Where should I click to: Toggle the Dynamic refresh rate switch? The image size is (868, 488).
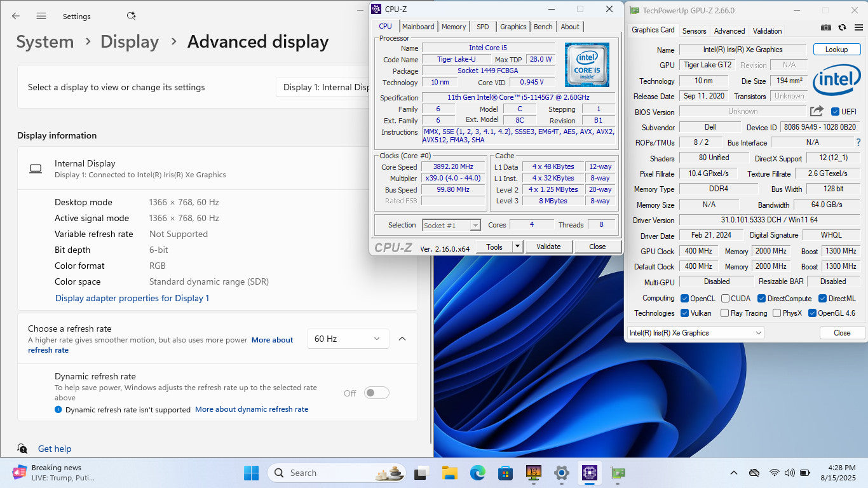tap(376, 393)
